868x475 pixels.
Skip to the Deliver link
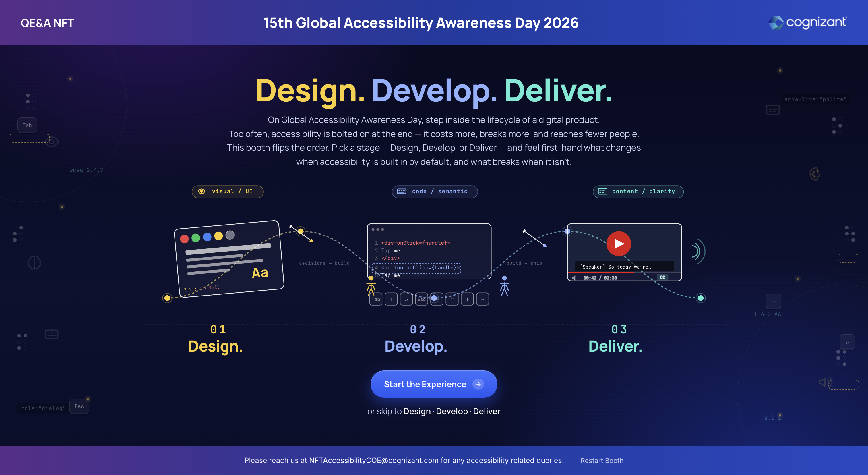[487, 411]
